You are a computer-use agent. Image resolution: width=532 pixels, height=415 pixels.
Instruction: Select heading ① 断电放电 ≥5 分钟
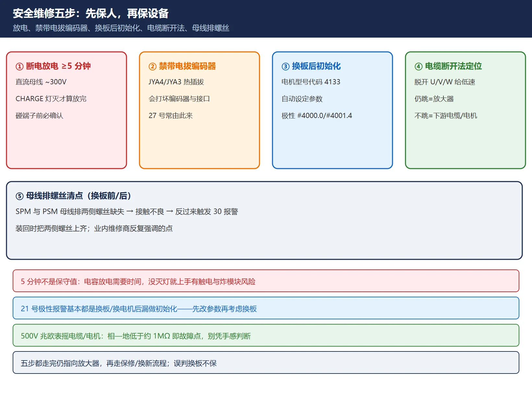tap(53, 66)
